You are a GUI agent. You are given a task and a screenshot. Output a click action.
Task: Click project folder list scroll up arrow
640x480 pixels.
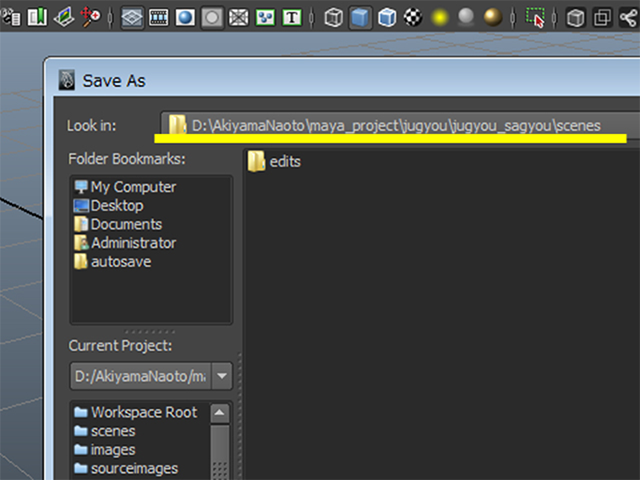click(x=220, y=413)
